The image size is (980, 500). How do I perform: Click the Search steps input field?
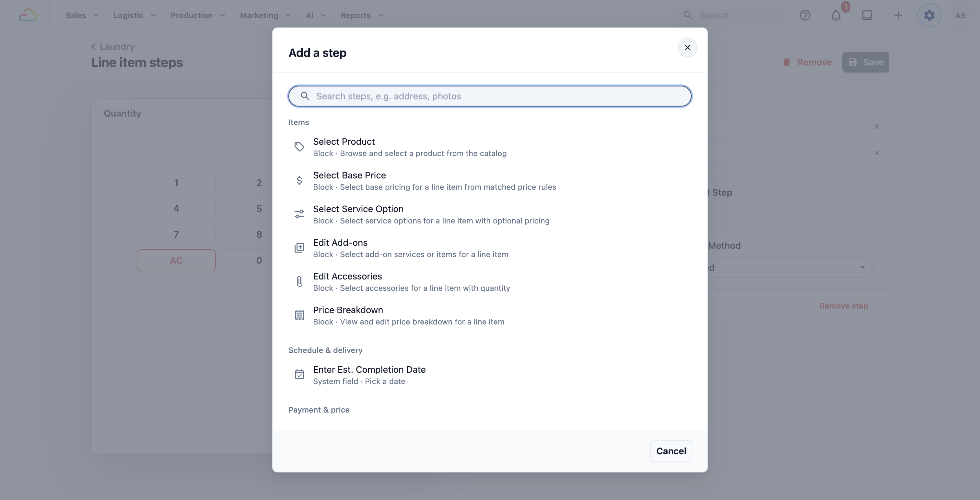click(x=490, y=96)
